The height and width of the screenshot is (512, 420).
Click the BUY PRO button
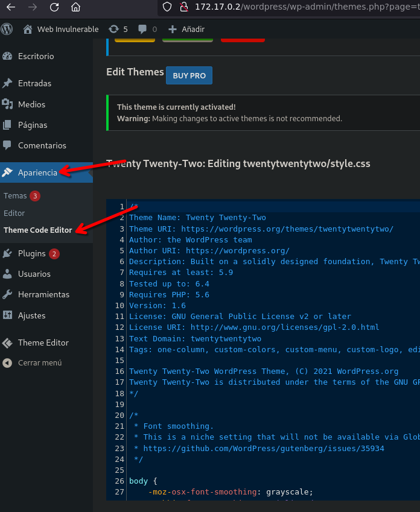(x=189, y=75)
